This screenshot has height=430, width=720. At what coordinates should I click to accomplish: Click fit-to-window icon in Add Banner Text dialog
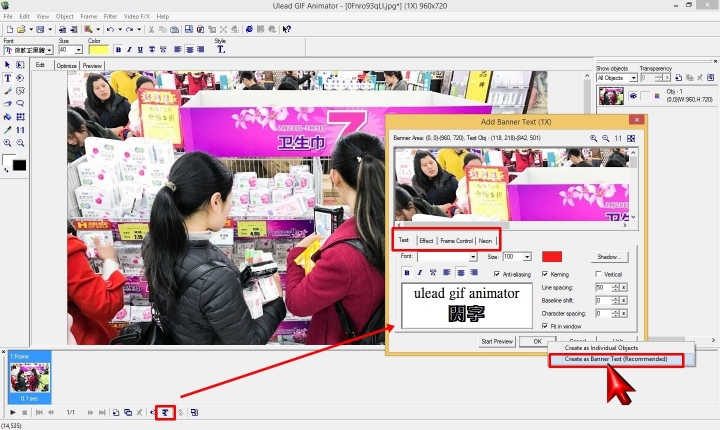pyautogui.click(x=631, y=138)
